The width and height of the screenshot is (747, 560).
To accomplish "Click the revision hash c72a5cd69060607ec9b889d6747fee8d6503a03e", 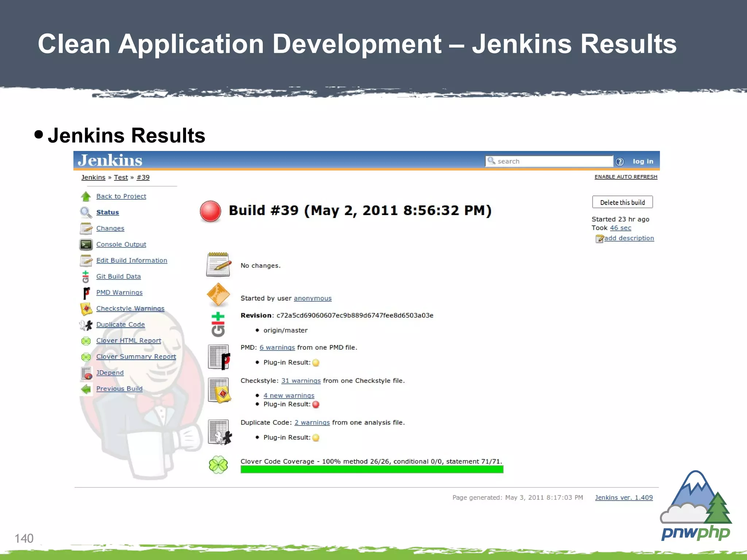I will coord(355,315).
